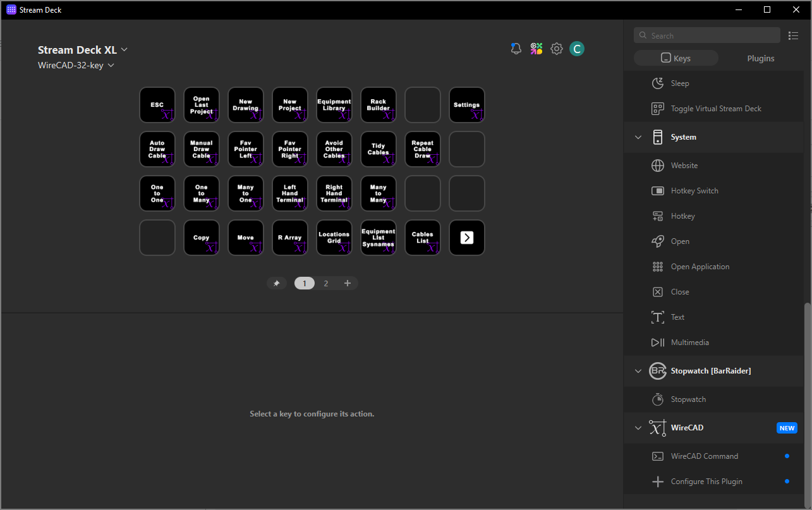Add a new page with plus button
Viewport: 812px width, 510px height.
click(x=347, y=283)
